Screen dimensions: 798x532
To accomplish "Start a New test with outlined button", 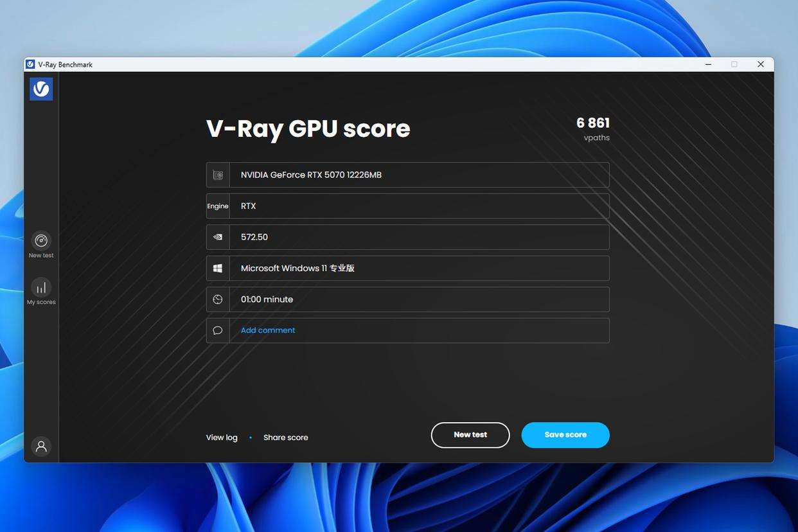I will click(x=470, y=435).
